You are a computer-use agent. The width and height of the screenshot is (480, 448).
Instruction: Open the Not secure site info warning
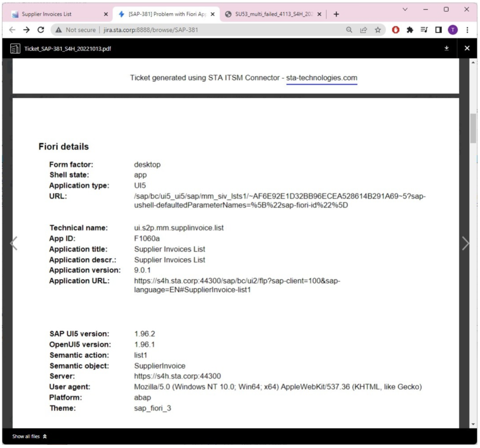tap(75, 30)
